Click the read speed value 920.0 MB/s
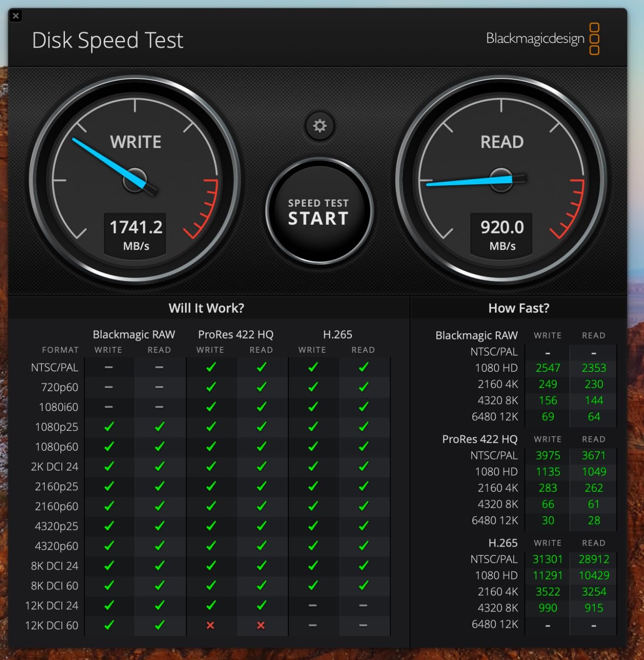Screen dimensions: 644x660 pos(502,234)
